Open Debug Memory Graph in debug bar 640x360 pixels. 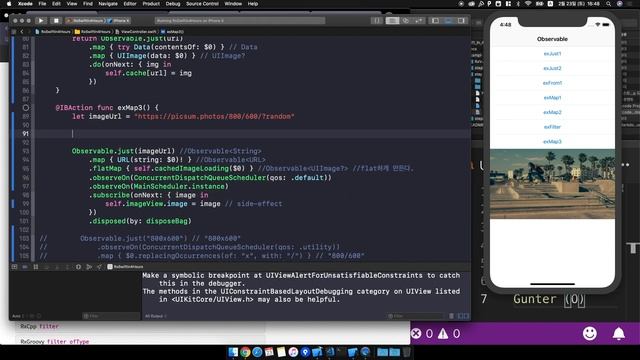(x=89, y=267)
